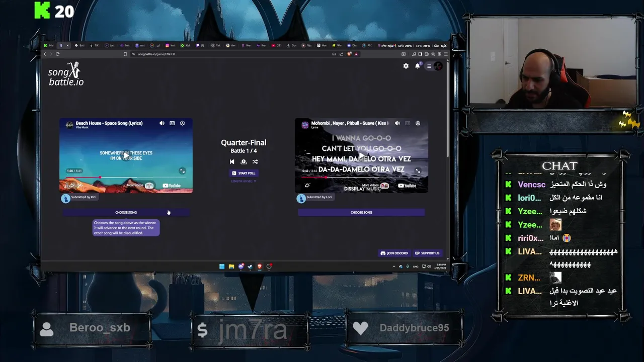Switch to Brave browser on the taskbar
Screen dimensions: 644x362
click(x=260, y=266)
